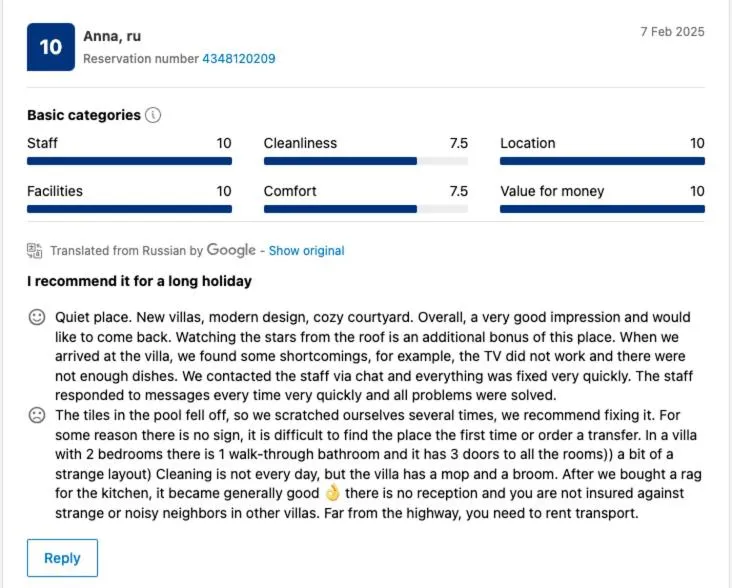Click the Basic categories info icon

153,115
